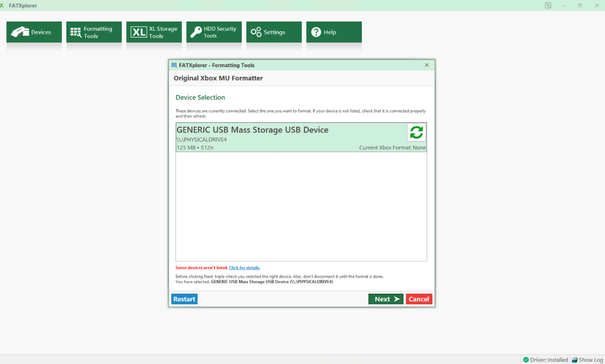Open the Settings section
Screen dimensions: 605x364
(x=274, y=32)
